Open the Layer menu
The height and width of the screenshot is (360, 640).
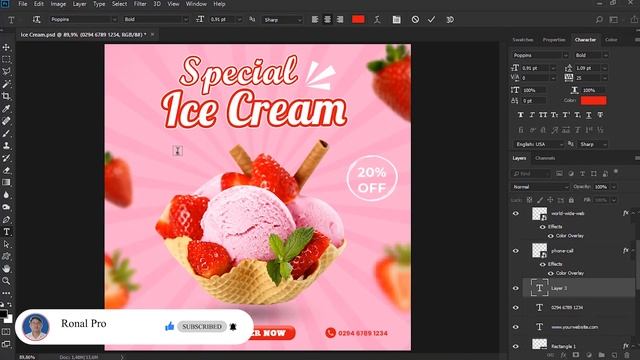click(79, 4)
